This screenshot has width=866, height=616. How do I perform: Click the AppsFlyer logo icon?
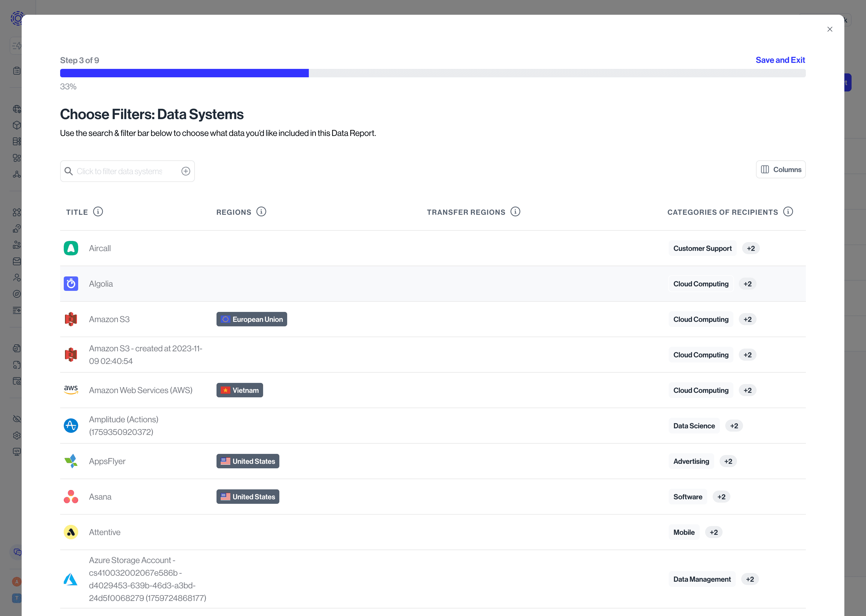71,461
